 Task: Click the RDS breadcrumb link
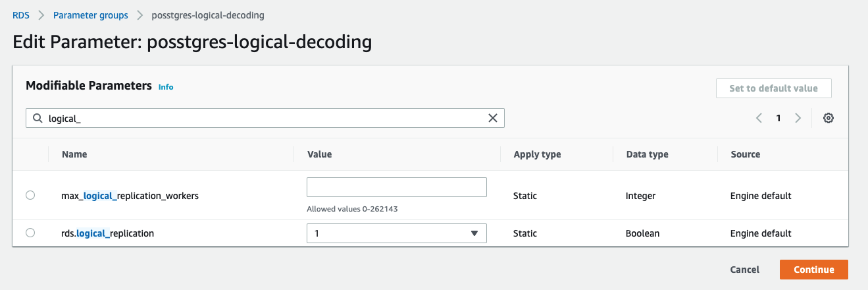click(21, 14)
